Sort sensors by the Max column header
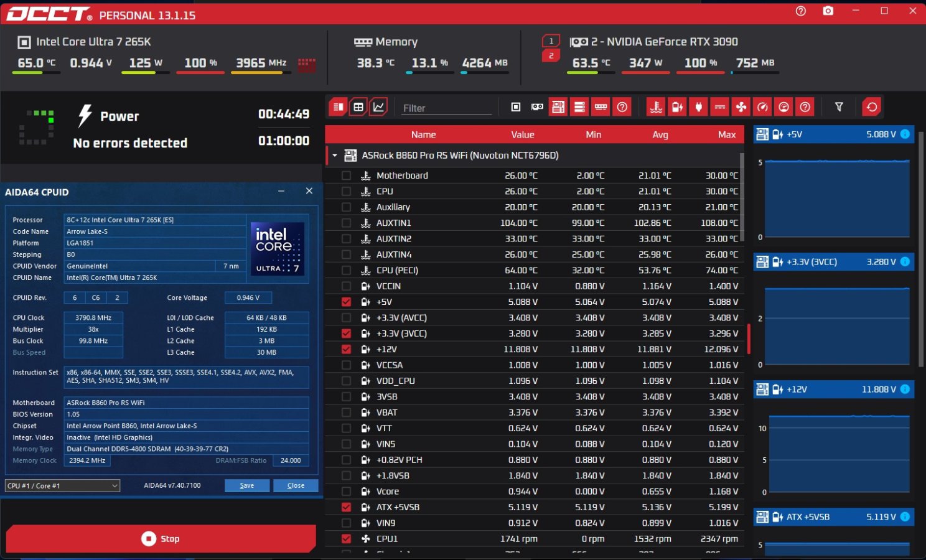The image size is (926, 560). tap(727, 134)
